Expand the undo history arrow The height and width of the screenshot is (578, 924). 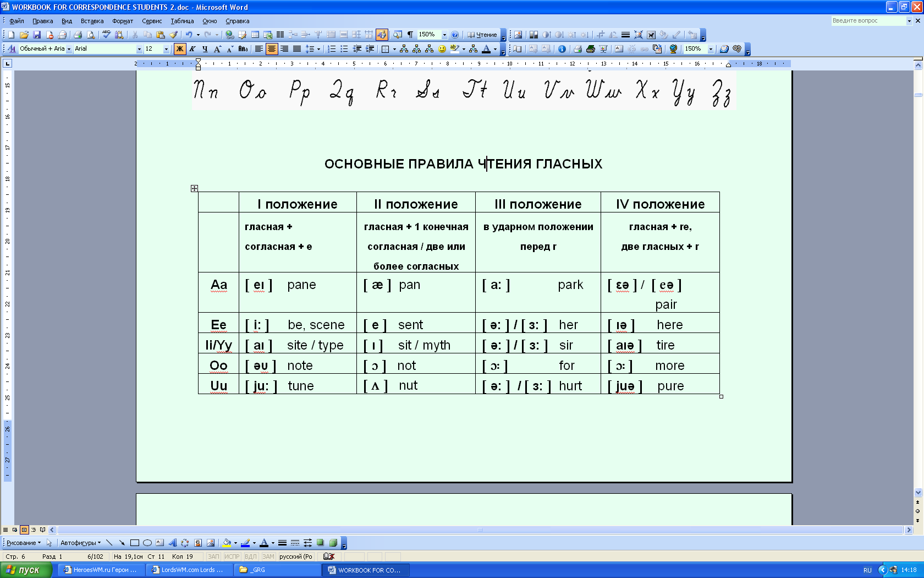tap(198, 35)
